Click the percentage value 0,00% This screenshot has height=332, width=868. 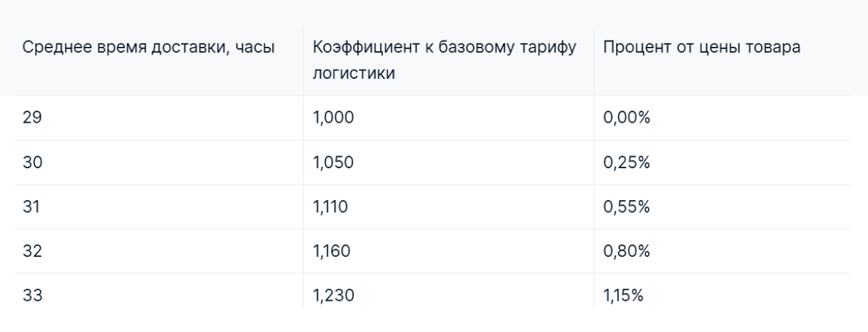click(x=627, y=118)
